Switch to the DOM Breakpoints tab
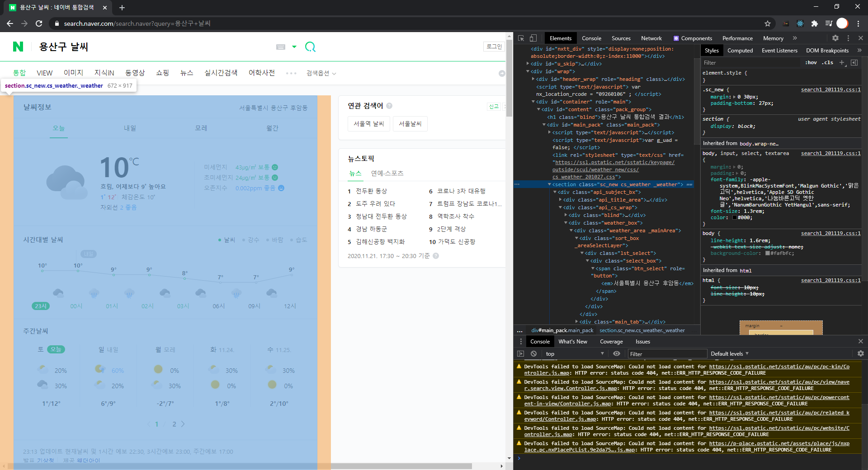868x470 pixels. (827, 51)
